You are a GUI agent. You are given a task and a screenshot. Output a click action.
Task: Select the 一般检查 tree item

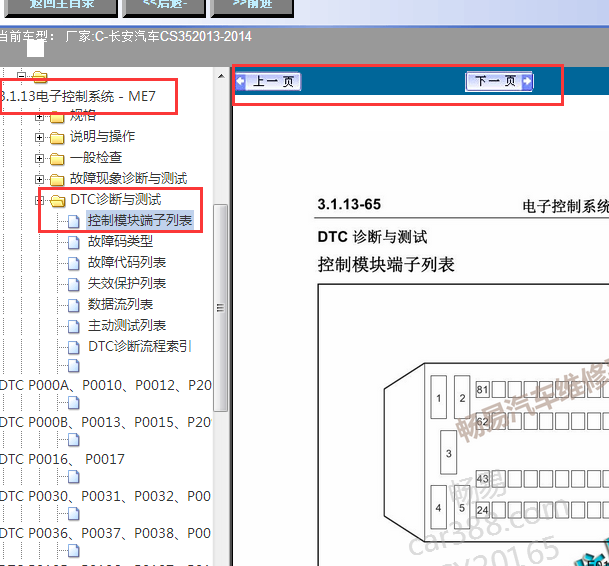(96, 157)
